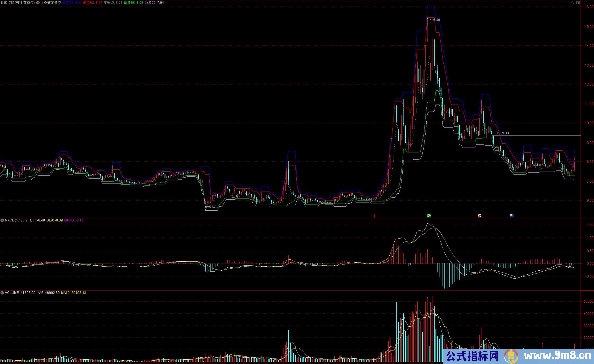Click the MACD(12,26,9) parameters label

17,220
